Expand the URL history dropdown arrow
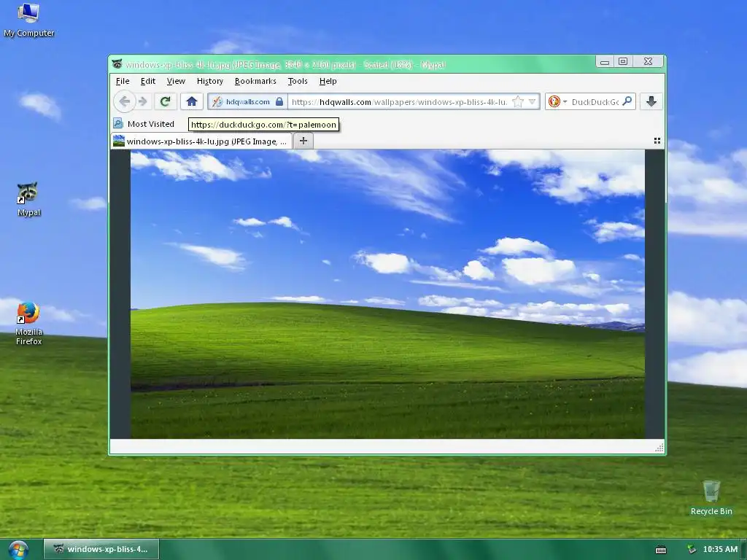This screenshot has height=560, width=747. (x=532, y=101)
